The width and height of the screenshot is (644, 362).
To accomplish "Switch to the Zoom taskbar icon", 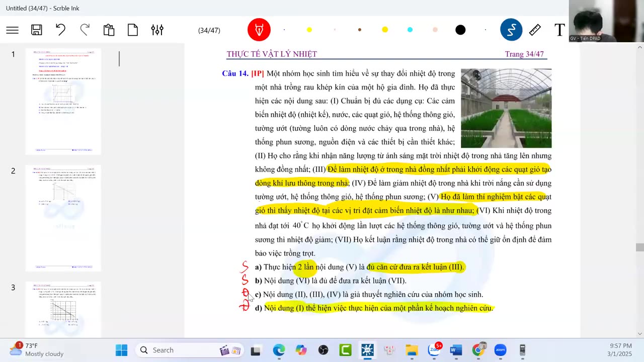I will tap(500, 350).
